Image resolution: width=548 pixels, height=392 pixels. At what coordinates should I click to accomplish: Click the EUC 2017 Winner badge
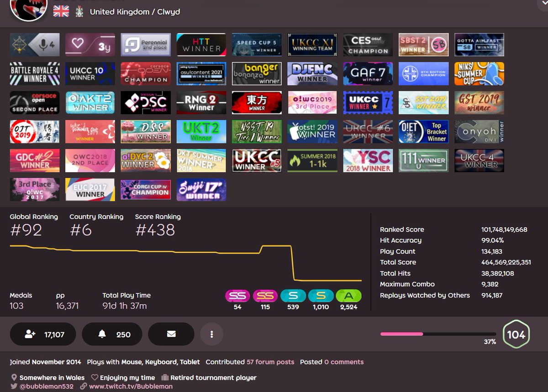click(90, 190)
